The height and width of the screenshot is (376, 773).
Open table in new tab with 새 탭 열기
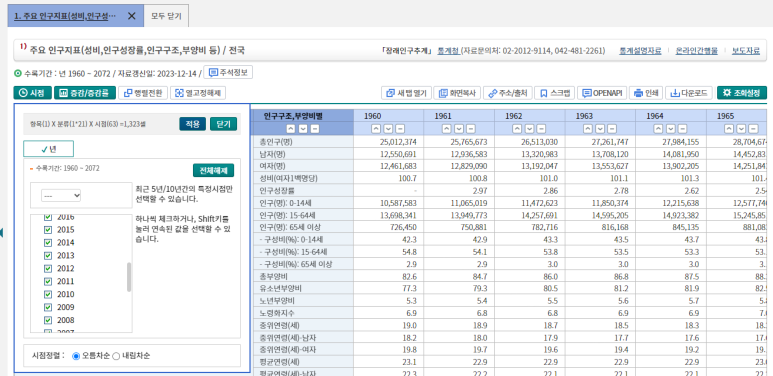[x=407, y=93]
